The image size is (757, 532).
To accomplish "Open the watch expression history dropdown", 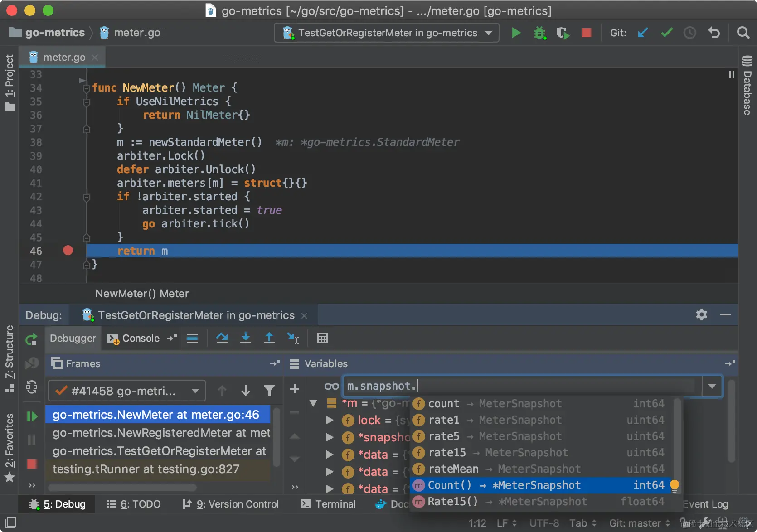I will [x=712, y=387].
